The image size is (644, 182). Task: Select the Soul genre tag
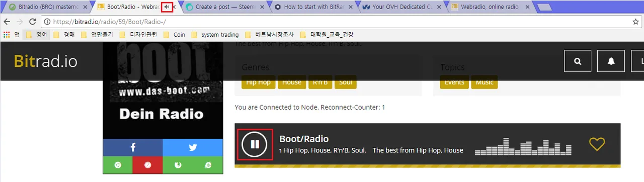tap(346, 82)
